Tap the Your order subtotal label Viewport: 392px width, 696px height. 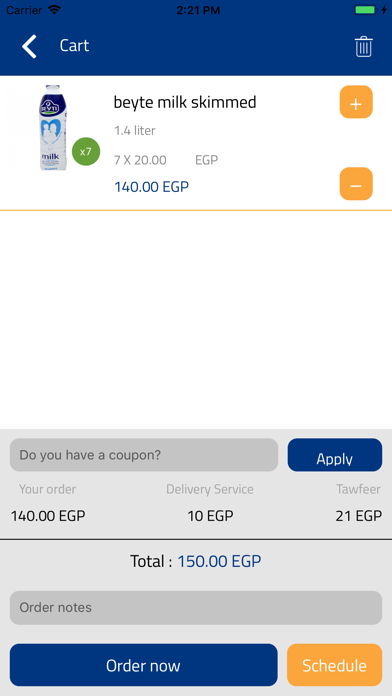coord(48,489)
